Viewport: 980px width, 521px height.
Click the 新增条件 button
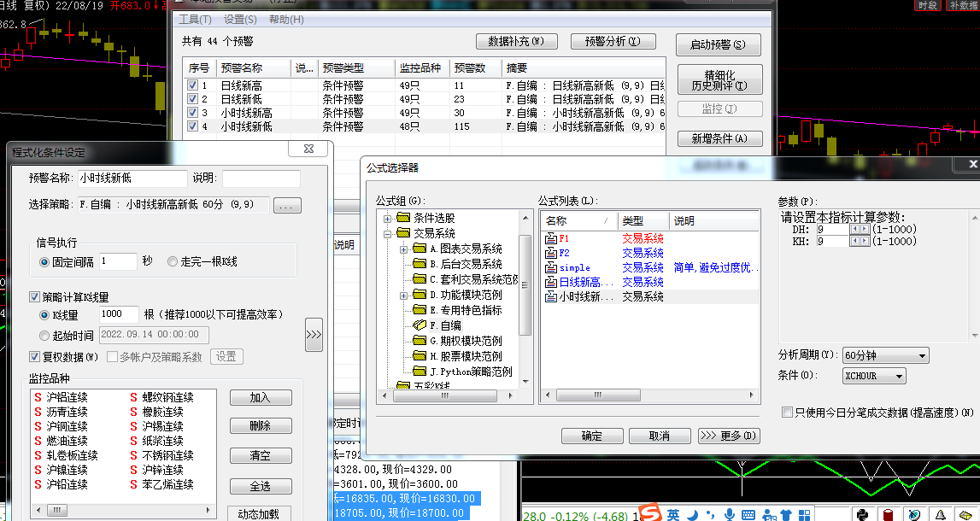coord(720,138)
